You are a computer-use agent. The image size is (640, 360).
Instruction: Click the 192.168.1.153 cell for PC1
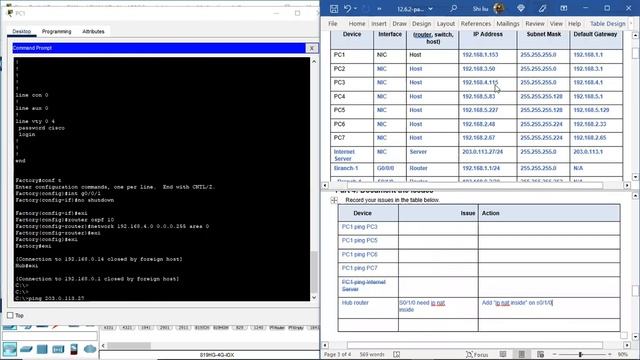pos(488,55)
